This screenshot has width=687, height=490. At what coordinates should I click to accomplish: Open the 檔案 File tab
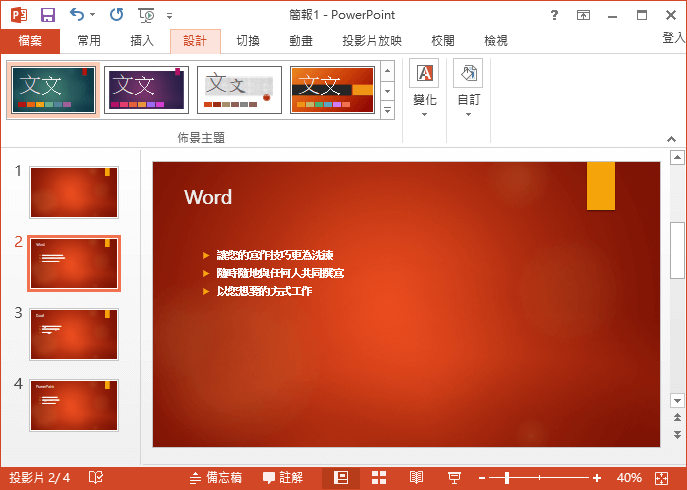click(x=30, y=41)
